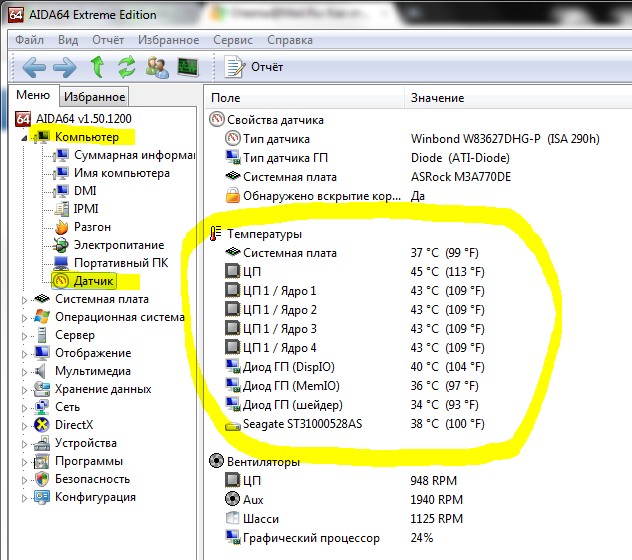Collapse the Компьютер tree node

[x=24, y=138]
